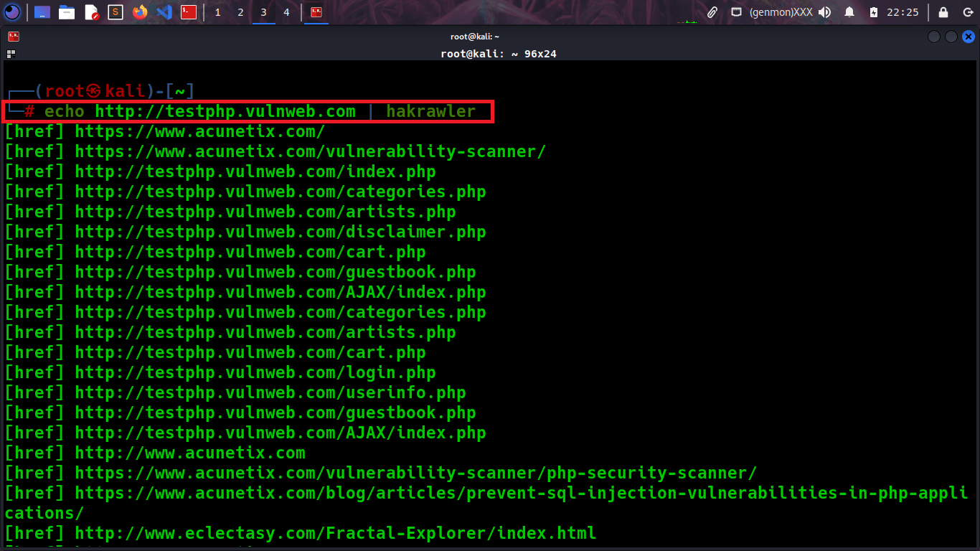The height and width of the screenshot is (551, 980).
Task: Lock the screen with the padlock icon
Action: coord(943,12)
